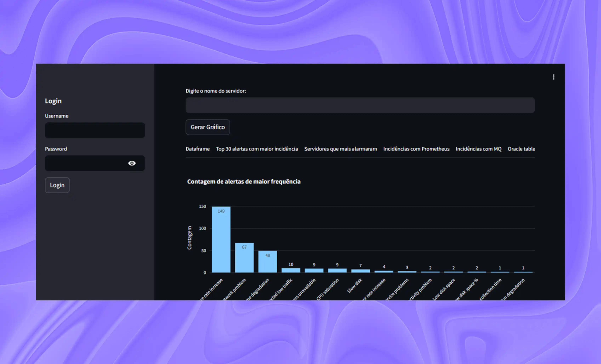Click the Username input field
The width and height of the screenshot is (601, 364).
(x=95, y=130)
